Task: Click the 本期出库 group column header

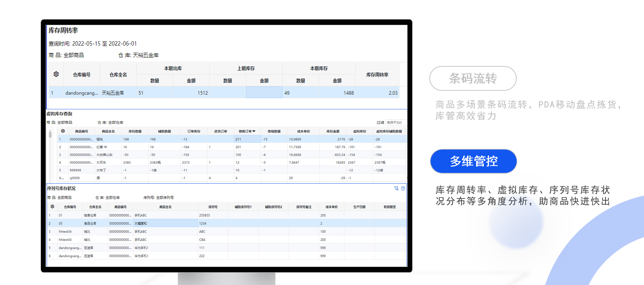Action: (x=173, y=68)
